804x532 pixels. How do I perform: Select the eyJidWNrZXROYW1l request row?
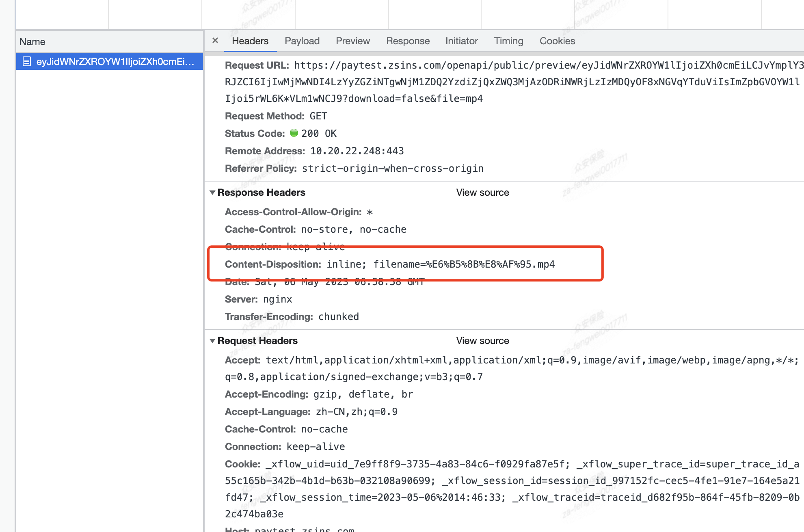click(x=115, y=62)
